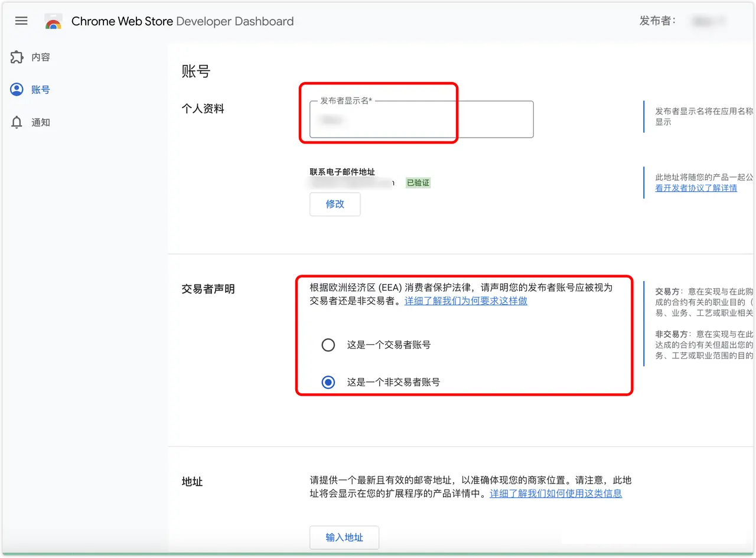
Task: Select the 这是一个非交易者账号 radio button
Action: pyautogui.click(x=328, y=382)
